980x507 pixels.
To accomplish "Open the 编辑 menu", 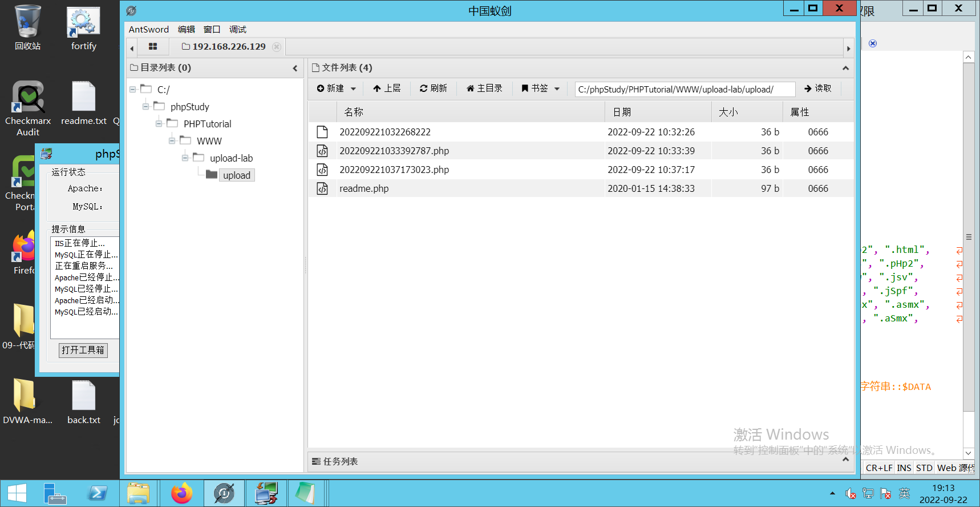I will [x=186, y=30].
